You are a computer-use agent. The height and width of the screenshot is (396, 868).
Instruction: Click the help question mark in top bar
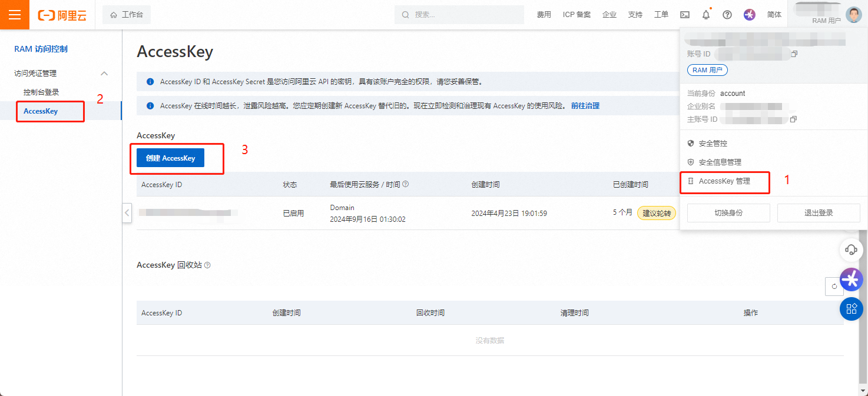727,15
